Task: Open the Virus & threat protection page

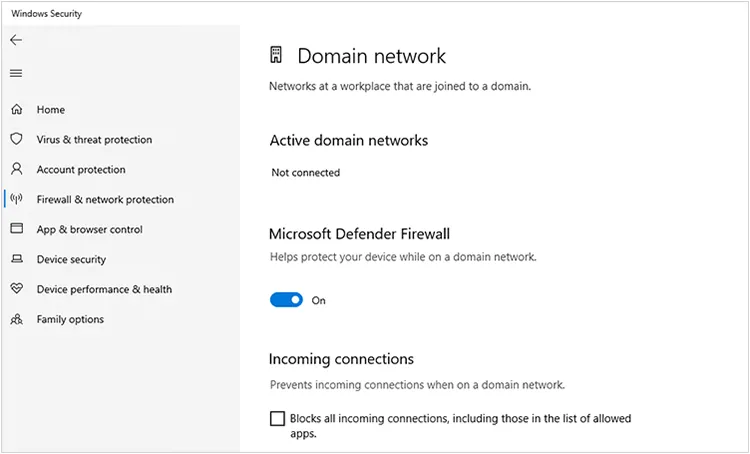Action: [94, 140]
